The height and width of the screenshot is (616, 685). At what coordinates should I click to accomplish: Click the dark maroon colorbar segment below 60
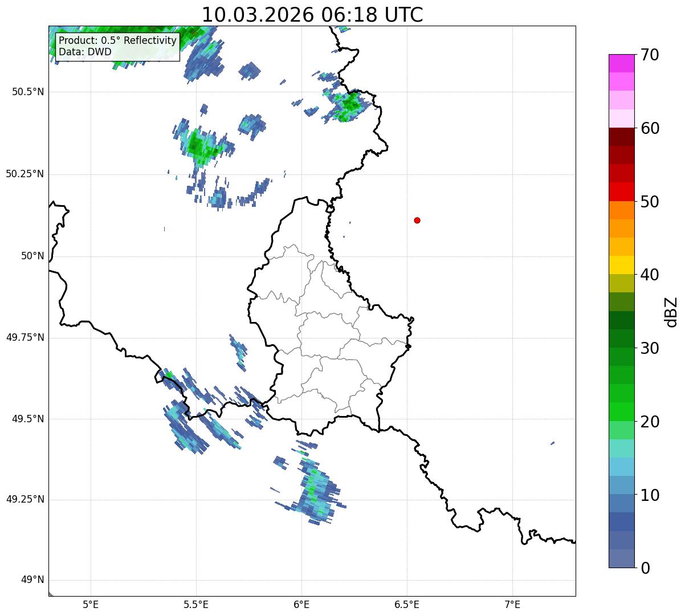click(622, 137)
